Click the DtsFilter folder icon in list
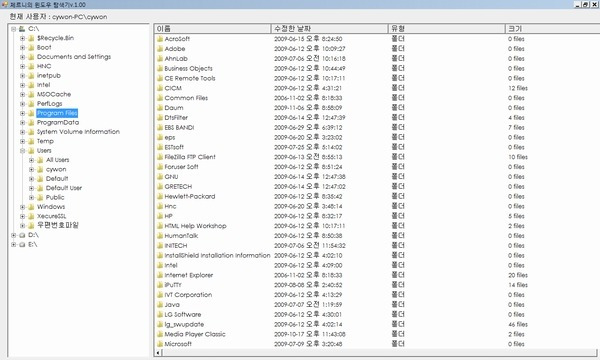This screenshot has height=360, width=600. (160, 117)
